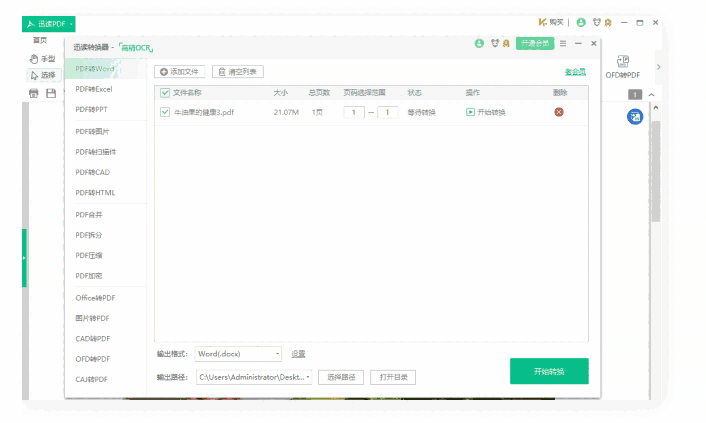Expand toolbar with right chevron arrow
The image size is (706, 423).
click(658, 67)
